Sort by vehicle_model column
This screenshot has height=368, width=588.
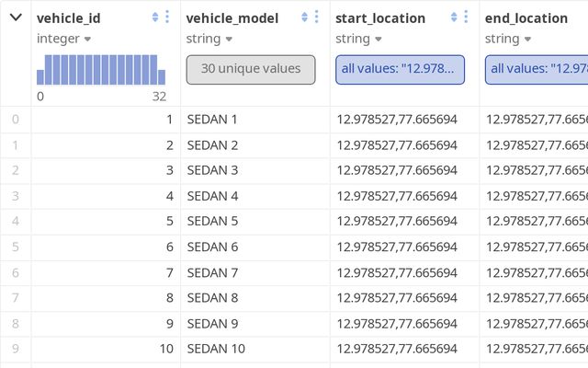click(x=304, y=17)
